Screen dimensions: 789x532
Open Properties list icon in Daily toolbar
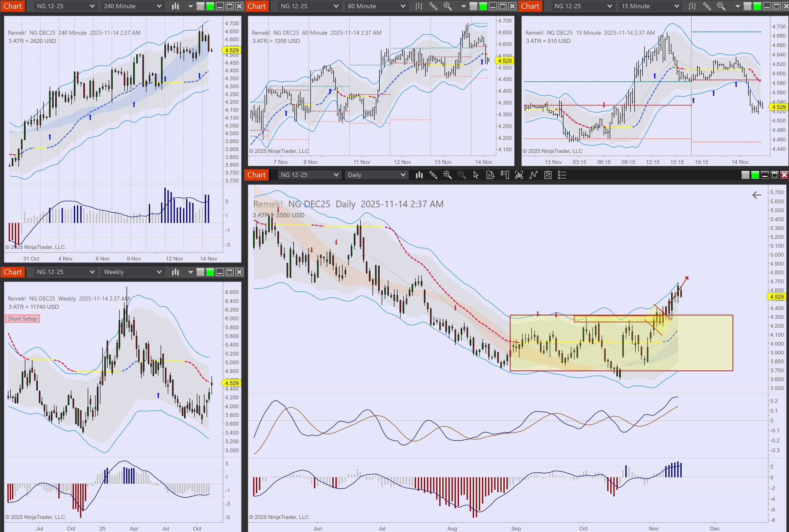(x=562, y=175)
